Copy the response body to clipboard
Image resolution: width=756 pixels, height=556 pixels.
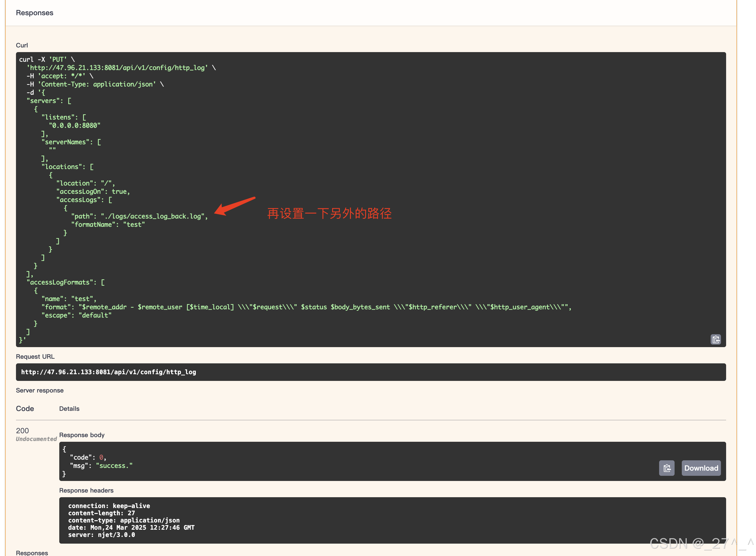coord(667,468)
